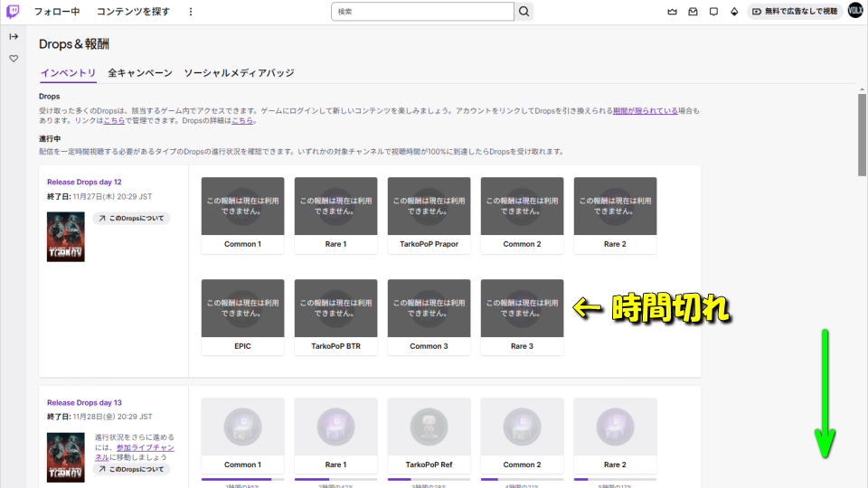Switch to the 全キャンペーン tab
The height and width of the screenshot is (488, 868).
[140, 73]
